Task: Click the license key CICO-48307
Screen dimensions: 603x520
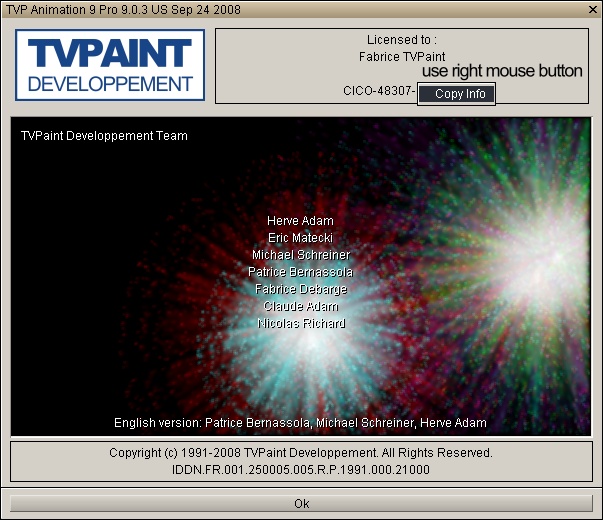Action: 380,91
